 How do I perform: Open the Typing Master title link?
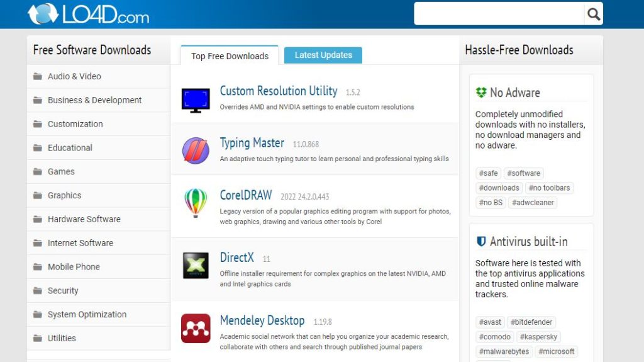coord(252,143)
